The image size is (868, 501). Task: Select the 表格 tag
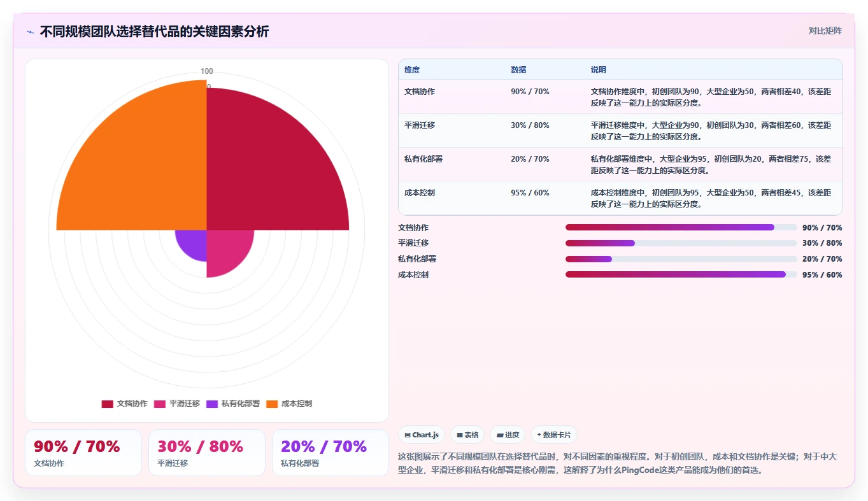coord(467,435)
